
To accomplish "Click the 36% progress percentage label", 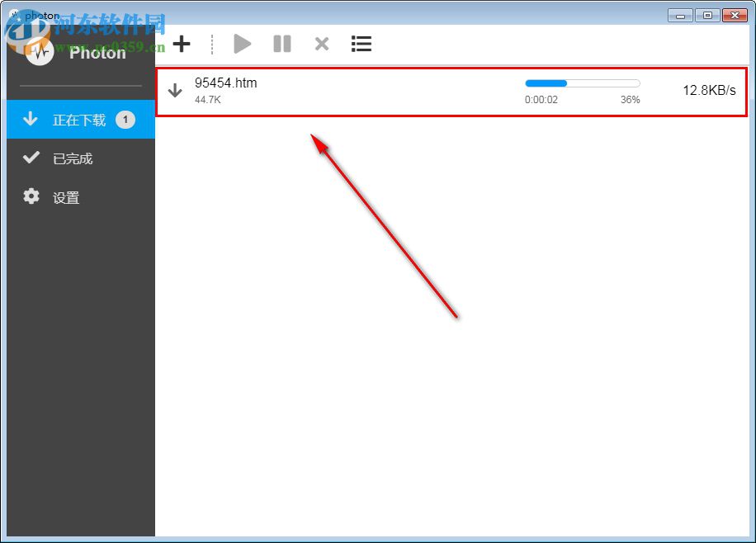I will [x=630, y=100].
